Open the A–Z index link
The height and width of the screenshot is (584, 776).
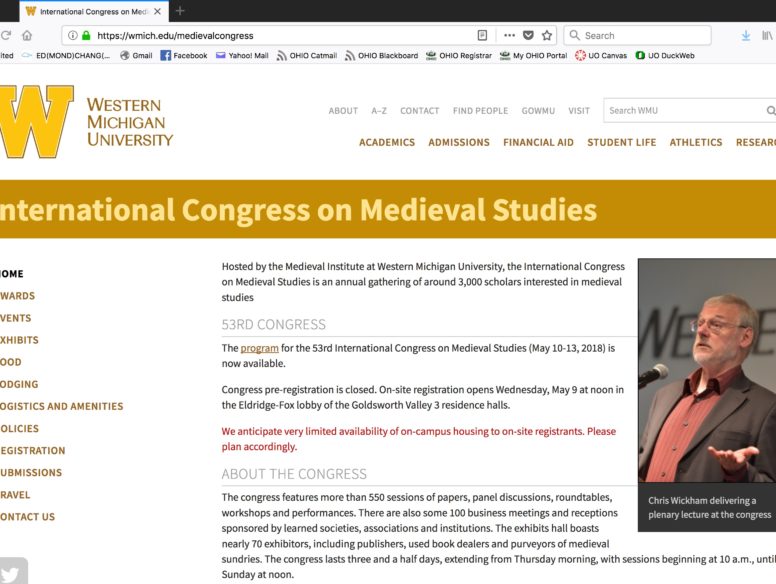[x=379, y=111]
